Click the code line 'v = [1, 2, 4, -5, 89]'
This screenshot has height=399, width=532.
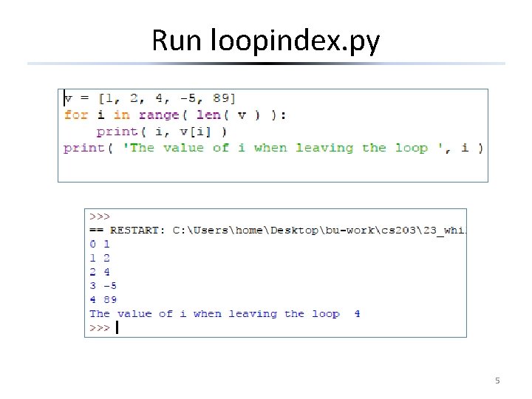149,98
